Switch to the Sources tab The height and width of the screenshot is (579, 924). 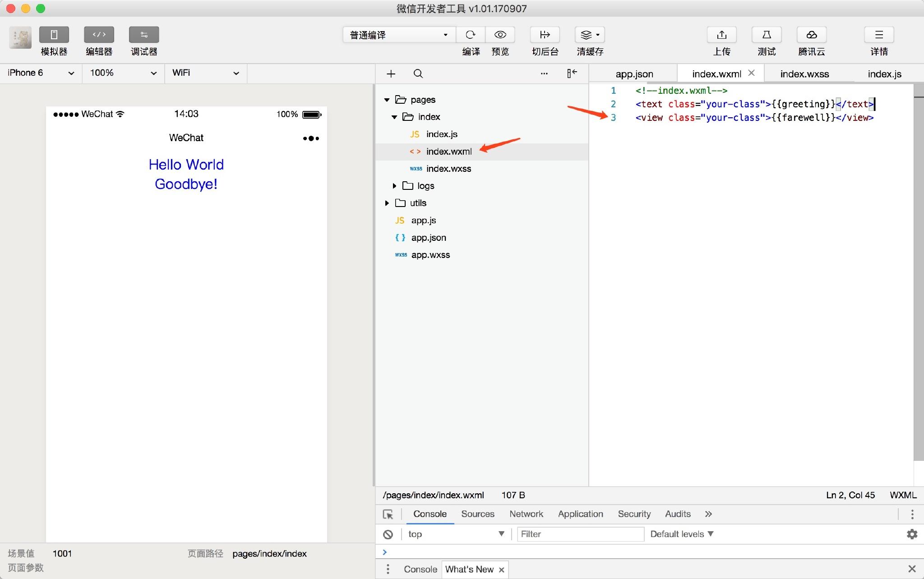(x=478, y=514)
